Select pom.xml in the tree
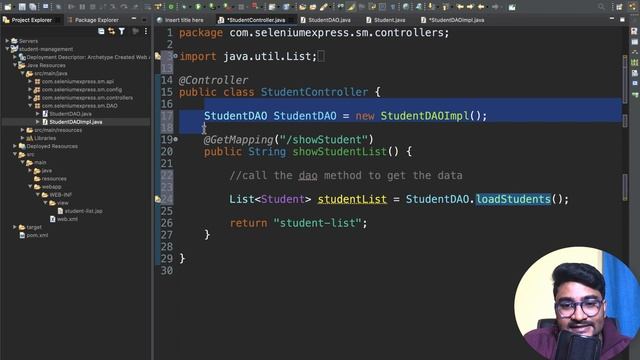This screenshot has width=640, height=360. tap(37, 235)
